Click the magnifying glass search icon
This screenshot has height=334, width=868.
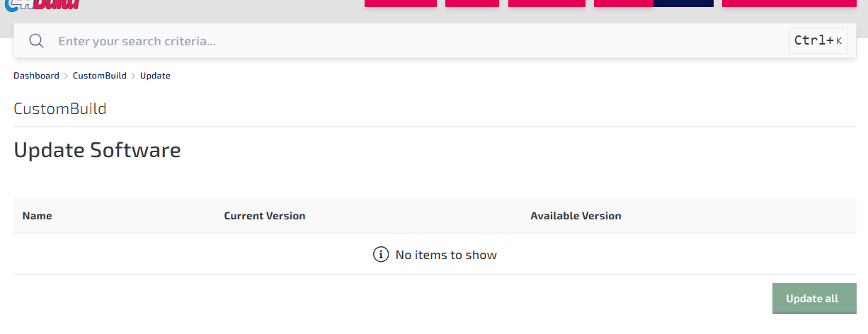[x=37, y=41]
